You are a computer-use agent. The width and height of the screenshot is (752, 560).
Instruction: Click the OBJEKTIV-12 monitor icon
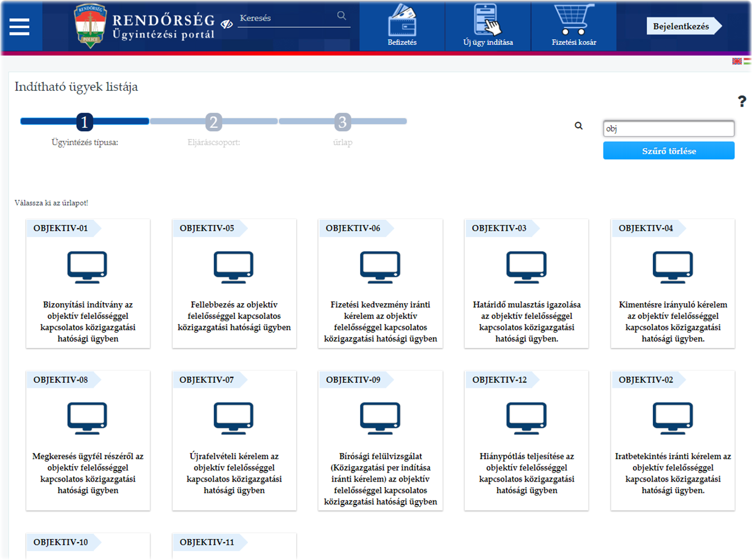(x=527, y=418)
